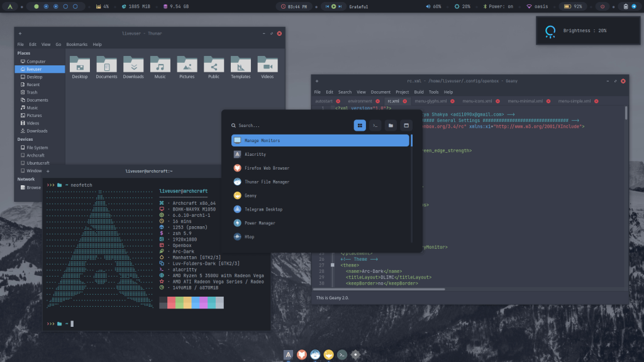Open the Templates folder in Thunar
The height and width of the screenshot is (362, 644).
click(240, 67)
